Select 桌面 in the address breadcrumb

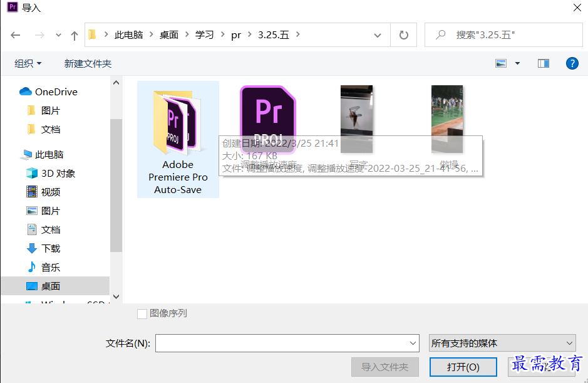168,35
